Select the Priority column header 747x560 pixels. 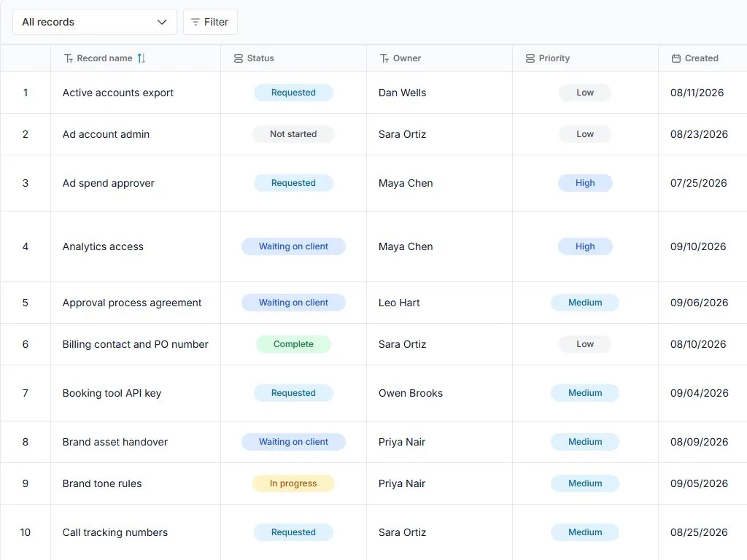click(x=585, y=58)
